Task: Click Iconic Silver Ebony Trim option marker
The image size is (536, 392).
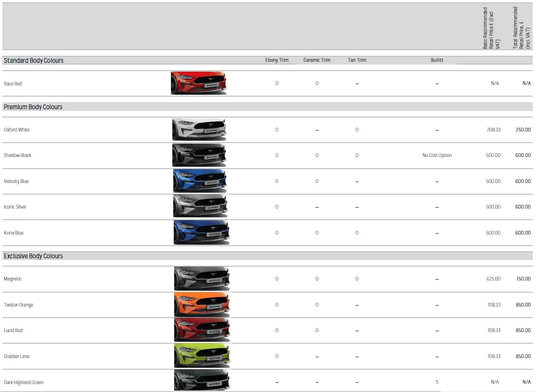Action: pyautogui.click(x=277, y=207)
